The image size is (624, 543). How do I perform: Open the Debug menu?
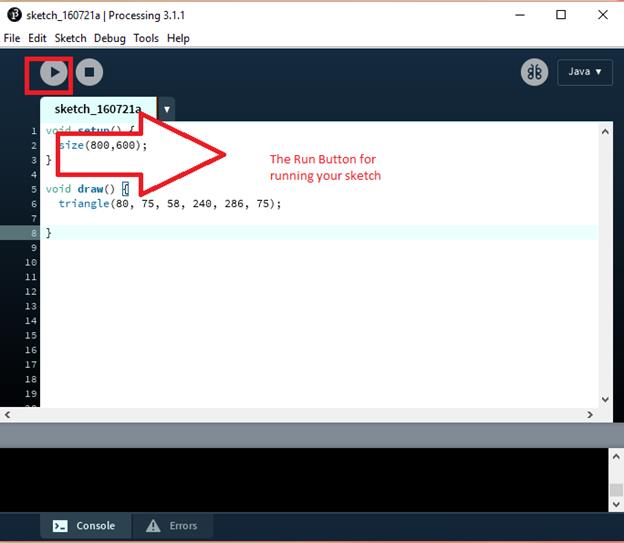[110, 39]
